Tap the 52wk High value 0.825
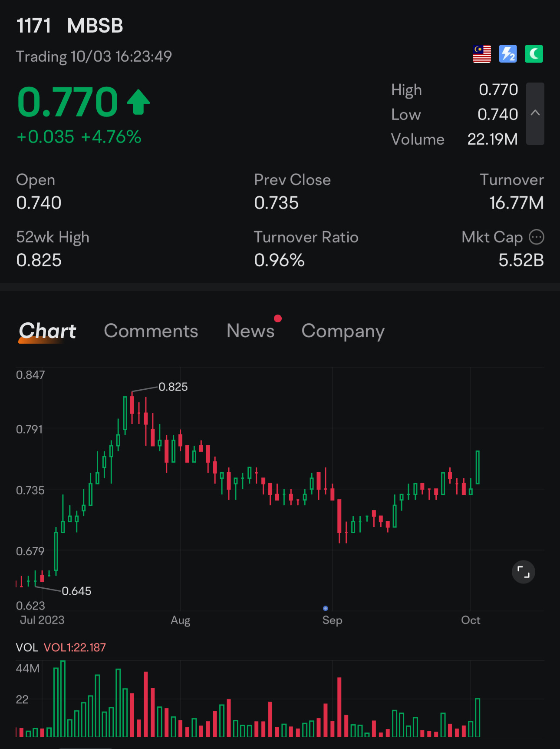Image resolution: width=560 pixels, height=749 pixels. point(39,260)
